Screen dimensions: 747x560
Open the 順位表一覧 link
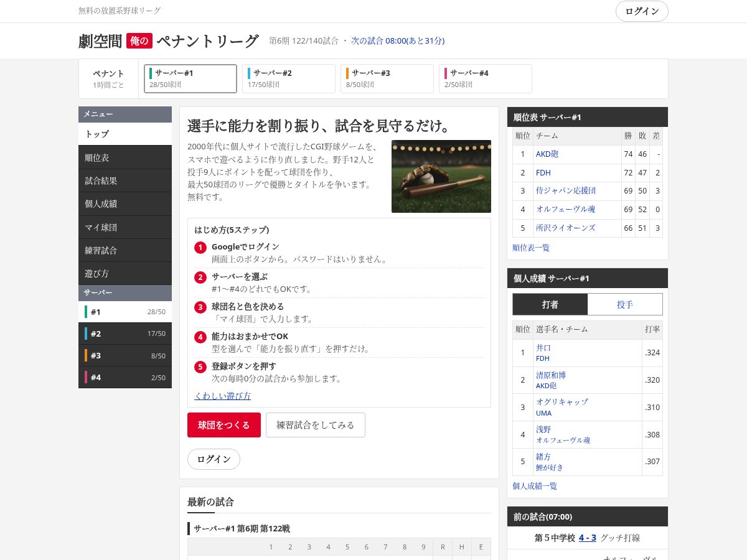point(531,248)
